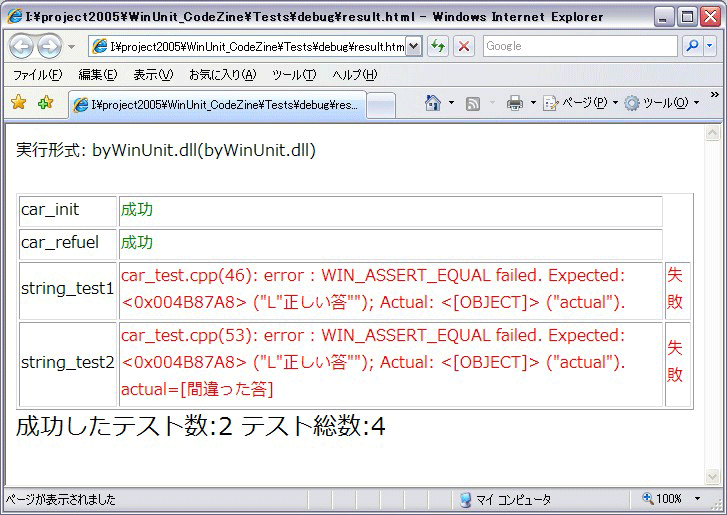The image size is (727, 515).
Task: Select the result.html browser tab
Action: point(217,105)
